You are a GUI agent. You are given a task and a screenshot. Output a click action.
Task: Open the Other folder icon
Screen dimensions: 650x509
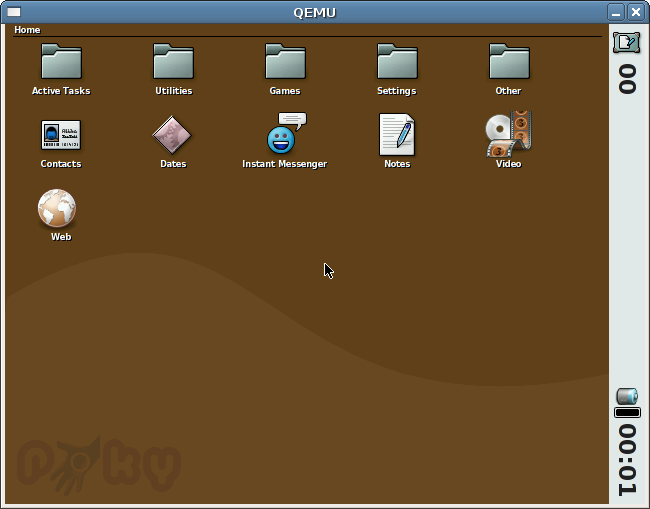pyautogui.click(x=509, y=61)
